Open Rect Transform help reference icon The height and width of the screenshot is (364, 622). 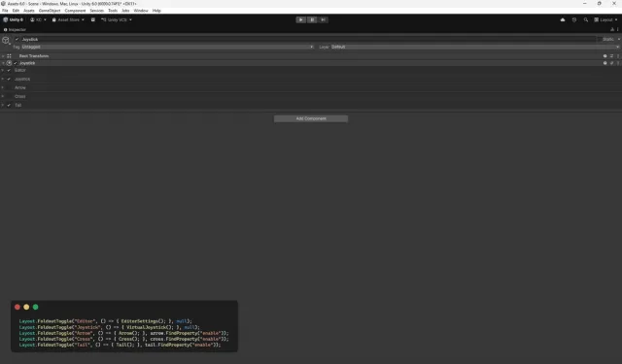605,56
